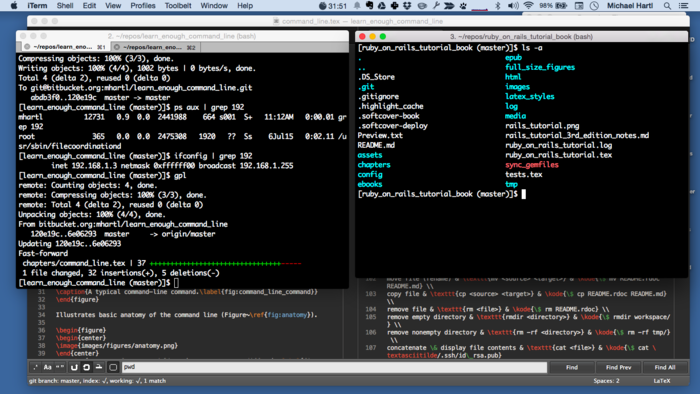Open the Time Machine clock icon
Screen dimensions: 700x394
(594, 6)
